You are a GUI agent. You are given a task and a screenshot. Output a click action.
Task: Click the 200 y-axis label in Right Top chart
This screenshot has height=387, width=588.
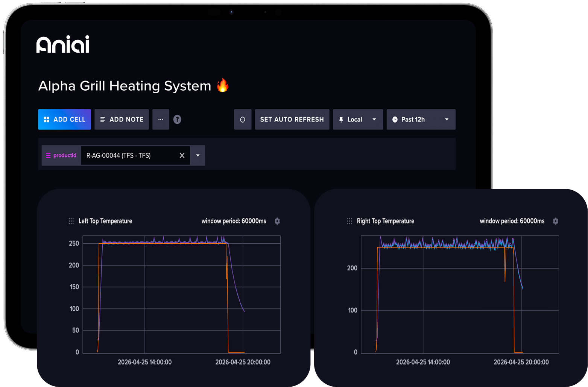click(352, 268)
